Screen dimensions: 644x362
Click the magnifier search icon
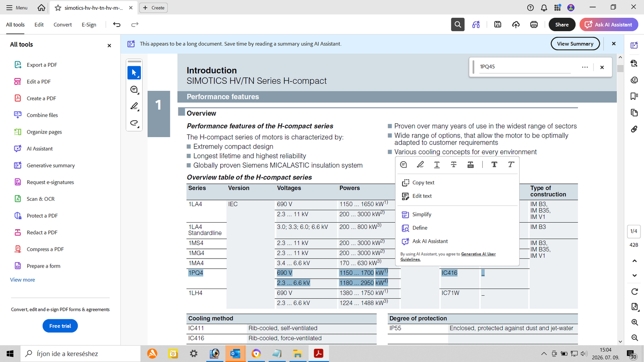[458, 24]
